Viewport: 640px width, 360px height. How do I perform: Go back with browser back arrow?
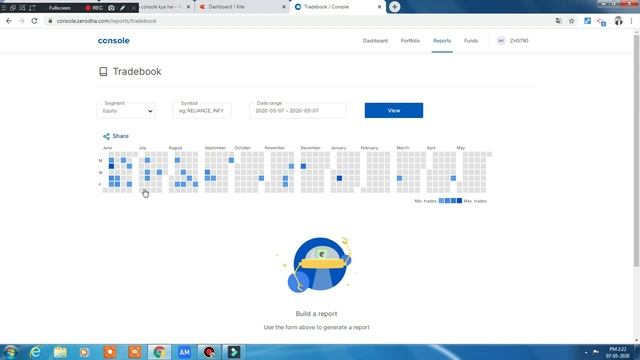click(x=9, y=21)
